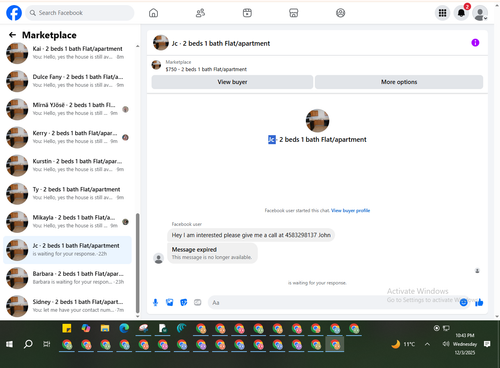Open the View buyer profile link
Image resolution: width=500 pixels, height=368 pixels.
coord(350,210)
